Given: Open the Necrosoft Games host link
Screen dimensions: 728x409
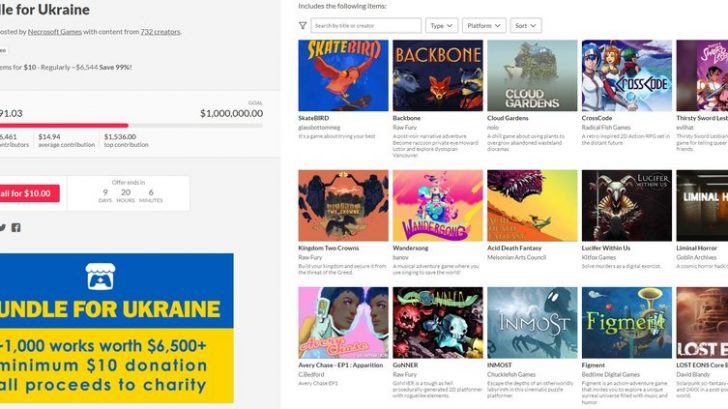Looking at the screenshot, I should (54, 32).
